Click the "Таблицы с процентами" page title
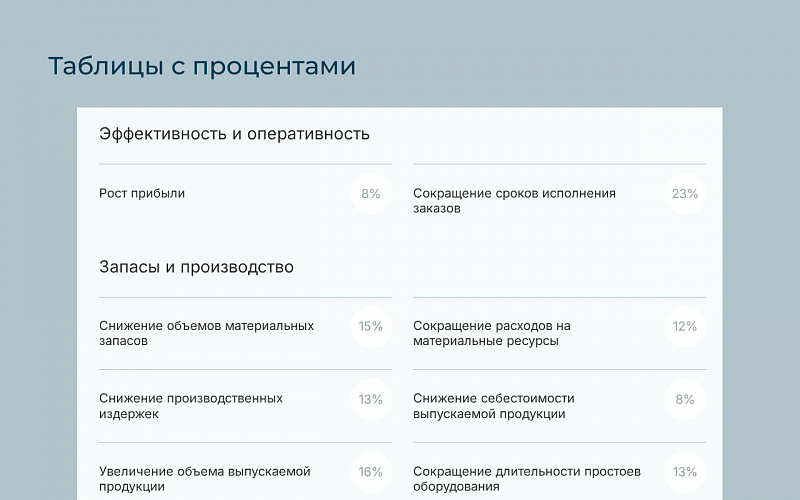 tap(202, 66)
